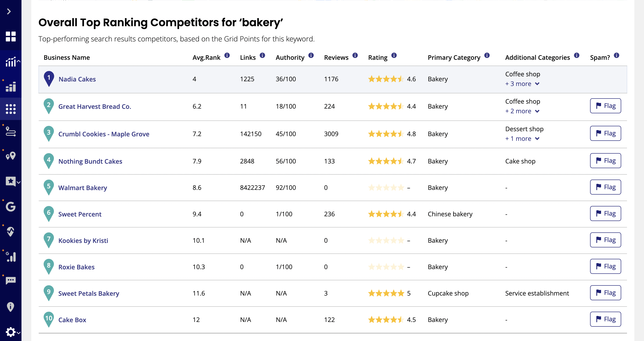
Task: Open the Walmart Bakery business link
Action: pyautogui.click(x=83, y=188)
